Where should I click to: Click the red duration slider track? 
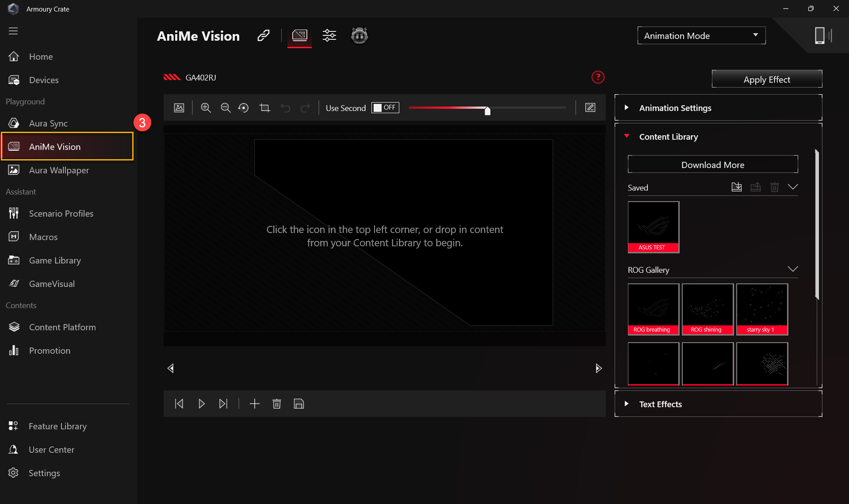[447, 108]
